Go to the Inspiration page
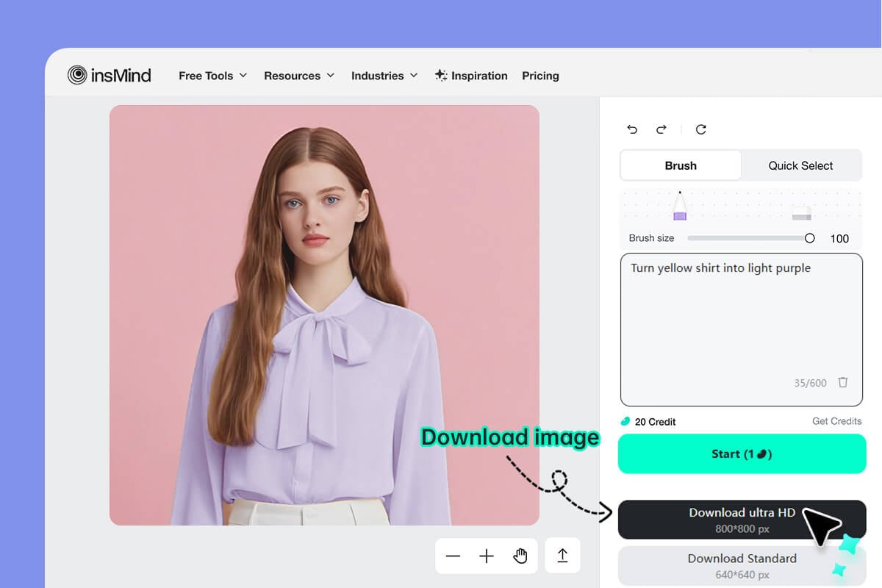The image size is (882, 588). pyautogui.click(x=471, y=76)
